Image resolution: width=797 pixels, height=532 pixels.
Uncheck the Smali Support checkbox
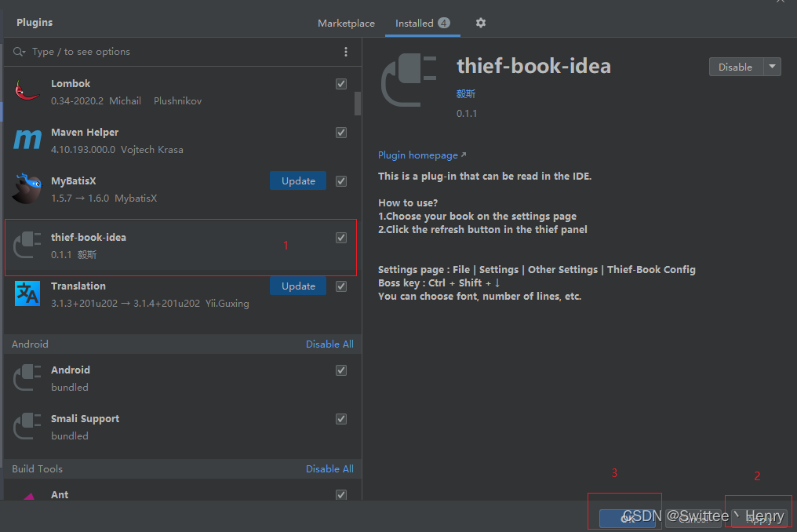point(341,419)
